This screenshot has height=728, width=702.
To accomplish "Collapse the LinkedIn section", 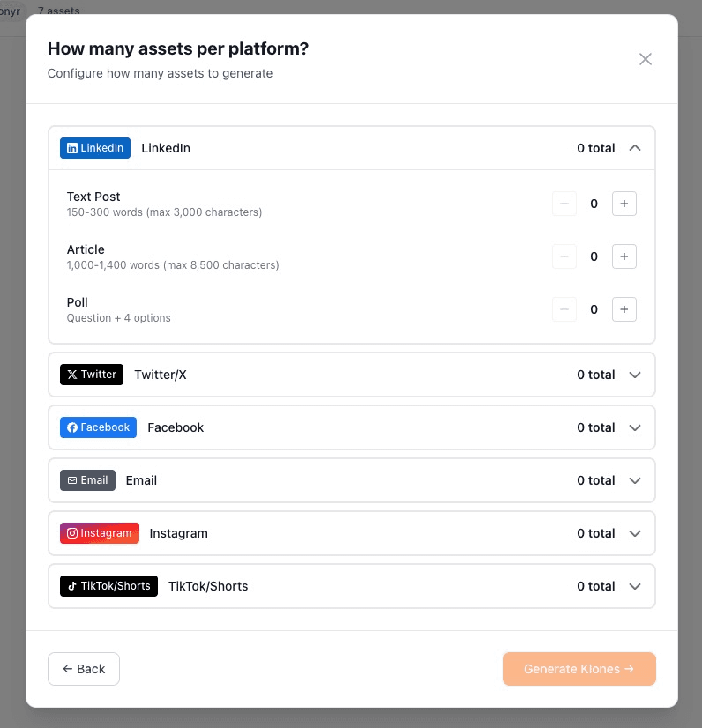I will click(635, 148).
